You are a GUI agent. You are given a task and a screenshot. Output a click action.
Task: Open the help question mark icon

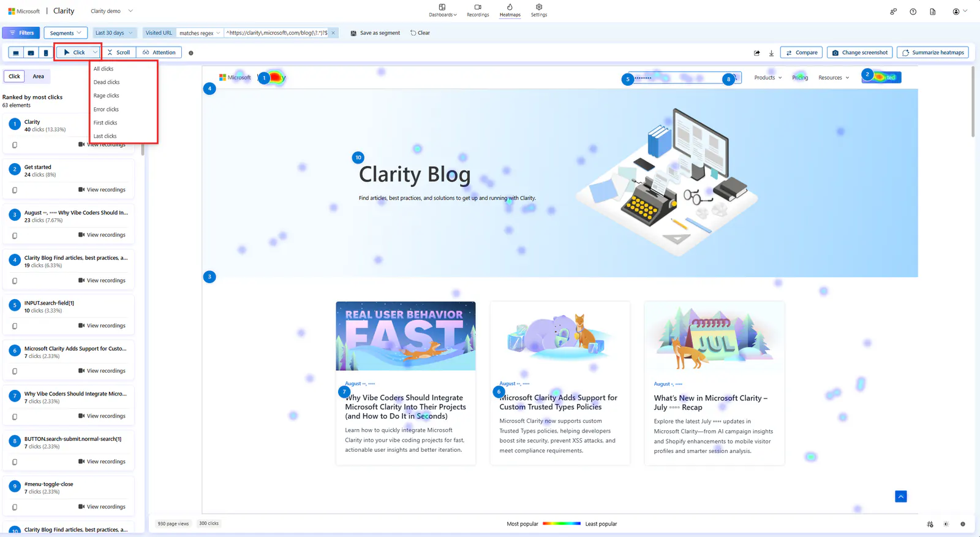click(913, 12)
